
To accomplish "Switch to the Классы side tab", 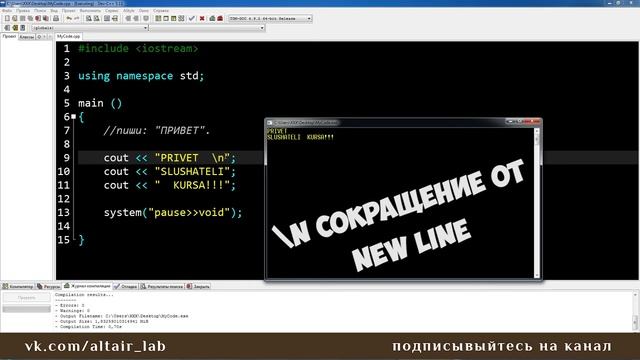I will point(27,37).
